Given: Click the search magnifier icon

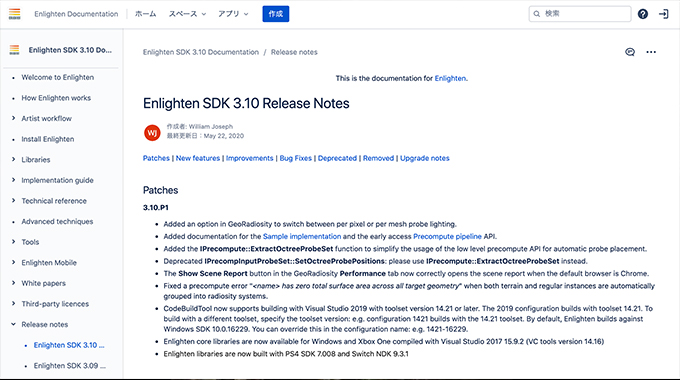Looking at the screenshot, I should 537,14.
